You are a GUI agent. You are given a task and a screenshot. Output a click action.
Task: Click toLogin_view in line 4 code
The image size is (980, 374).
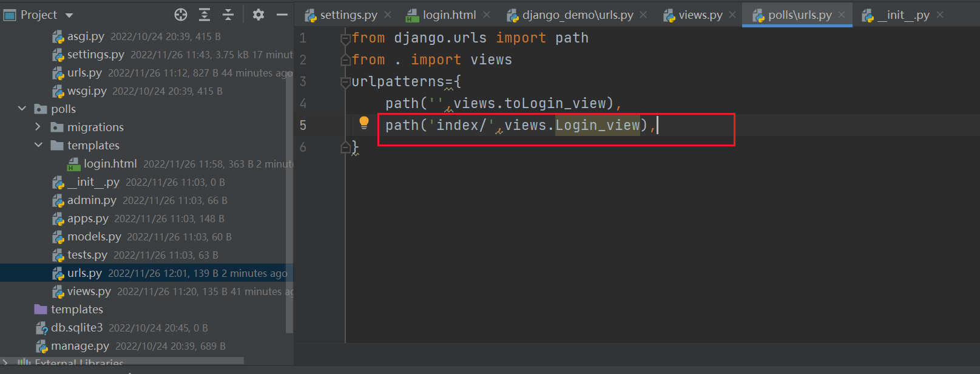click(555, 103)
